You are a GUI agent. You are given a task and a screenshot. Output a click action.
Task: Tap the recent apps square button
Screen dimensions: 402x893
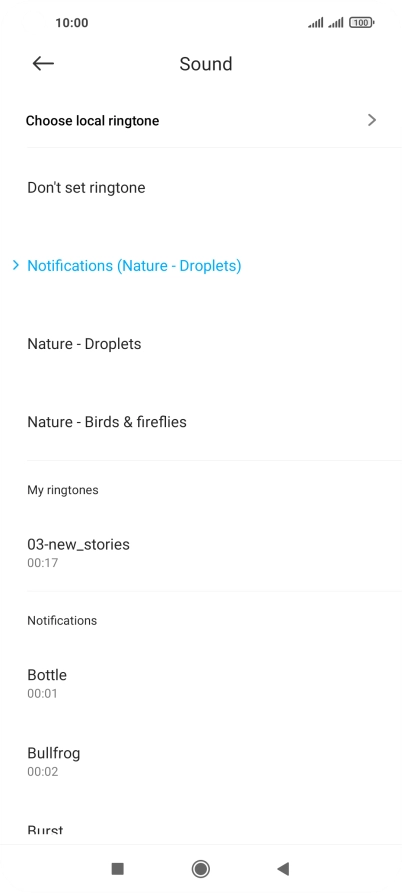117,869
